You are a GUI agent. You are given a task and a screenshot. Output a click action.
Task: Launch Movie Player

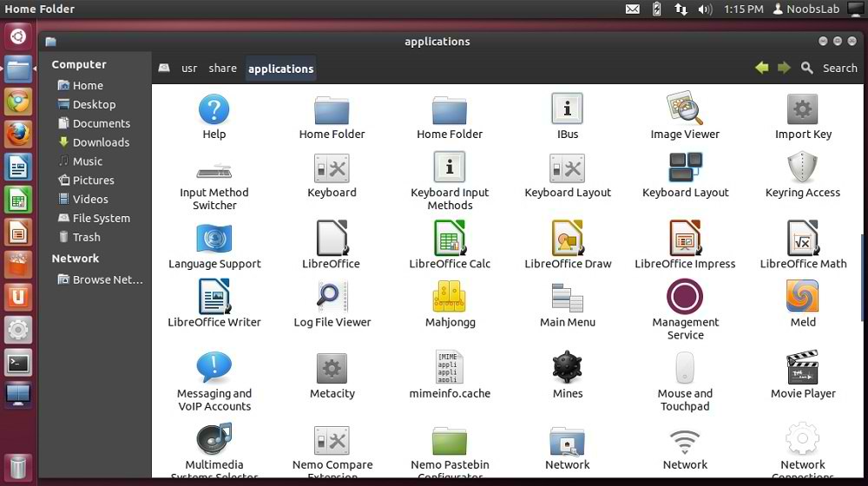coord(803,367)
